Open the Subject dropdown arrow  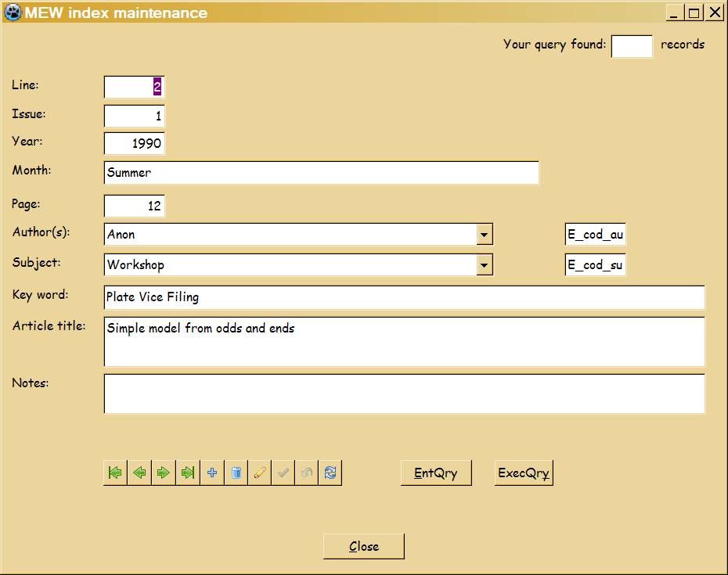(484, 265)
